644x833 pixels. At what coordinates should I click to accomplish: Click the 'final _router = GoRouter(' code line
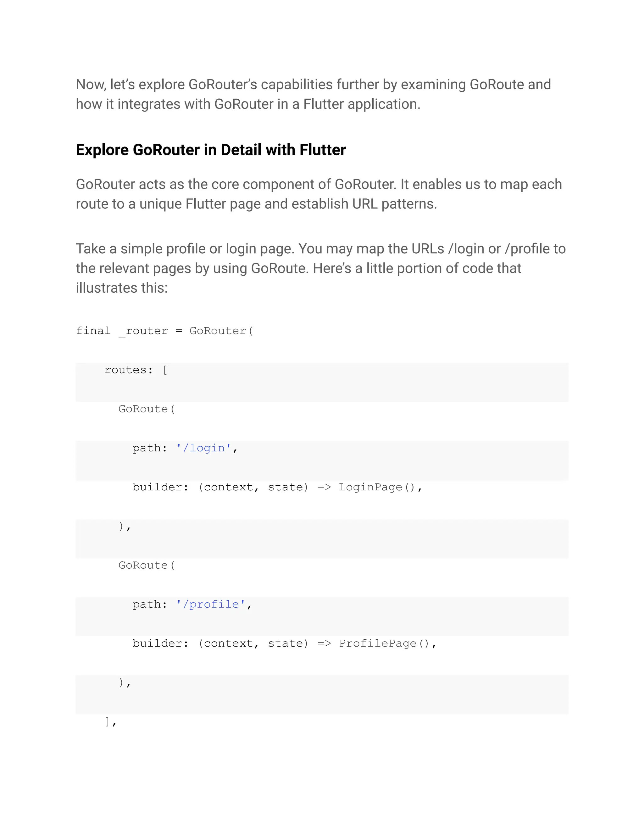tap(164, 331)
